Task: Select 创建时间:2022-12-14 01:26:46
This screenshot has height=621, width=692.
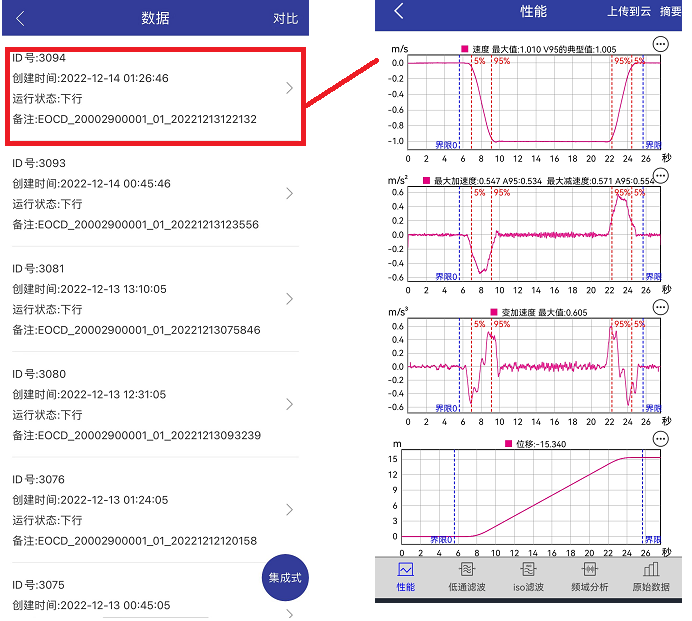Action: click(90, 78)
